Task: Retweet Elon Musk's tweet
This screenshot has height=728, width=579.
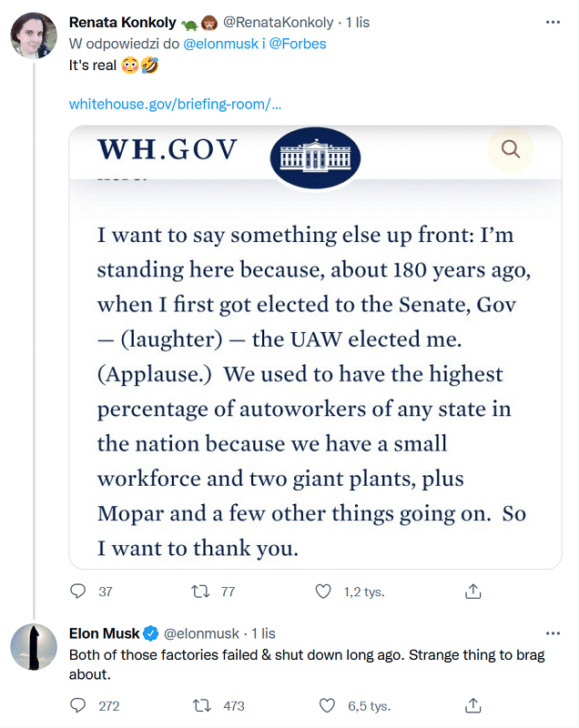Action: point(201,706)
